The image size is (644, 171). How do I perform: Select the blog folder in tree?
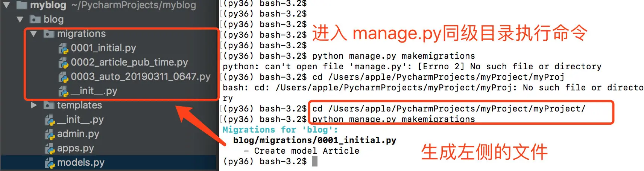(x=53, y=19)
